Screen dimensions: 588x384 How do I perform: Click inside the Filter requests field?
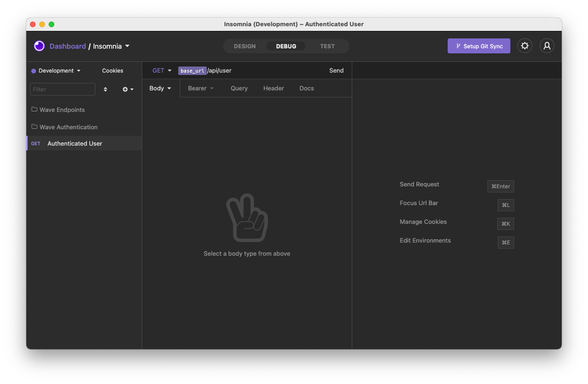(x=62, y=89)
